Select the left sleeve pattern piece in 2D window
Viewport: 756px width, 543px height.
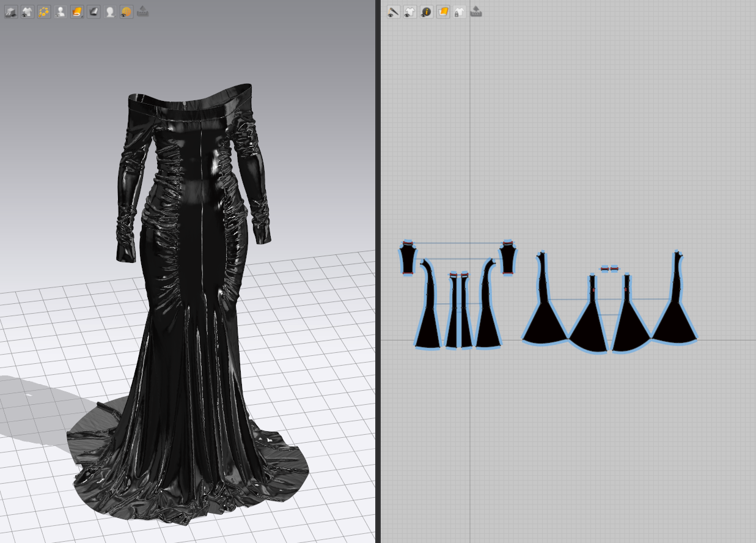(408, 258)
